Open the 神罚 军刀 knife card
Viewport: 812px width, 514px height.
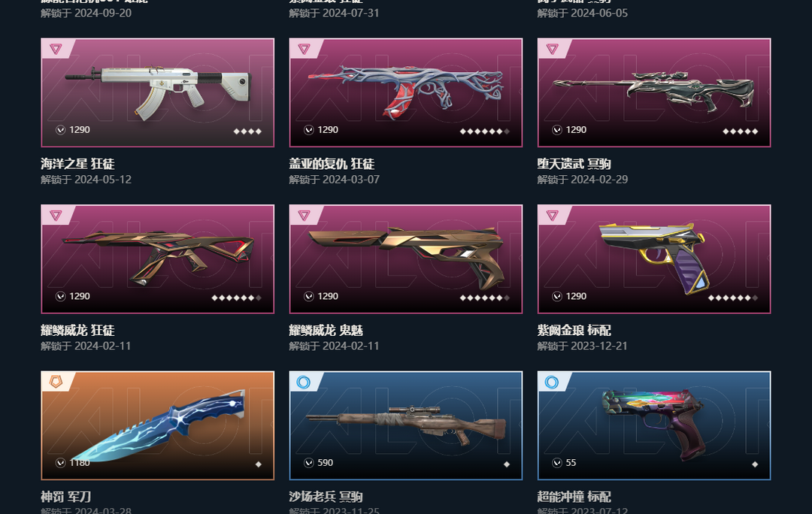click(157, 425)
